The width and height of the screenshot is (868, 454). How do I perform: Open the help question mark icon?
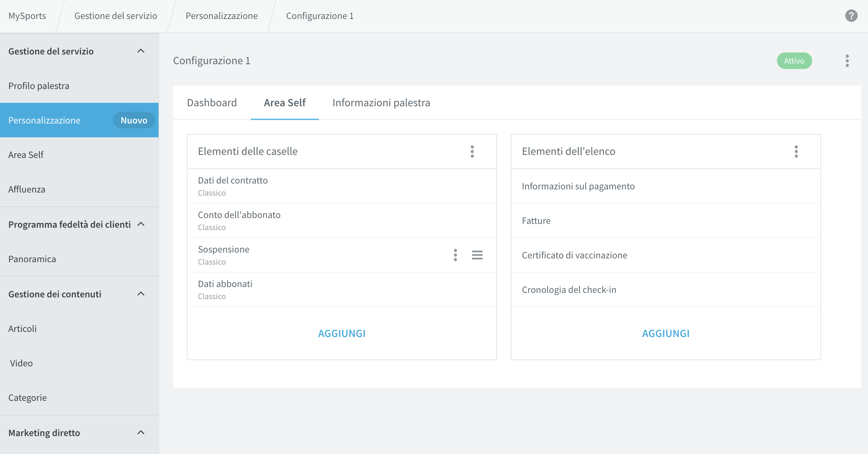coord(851,16)
